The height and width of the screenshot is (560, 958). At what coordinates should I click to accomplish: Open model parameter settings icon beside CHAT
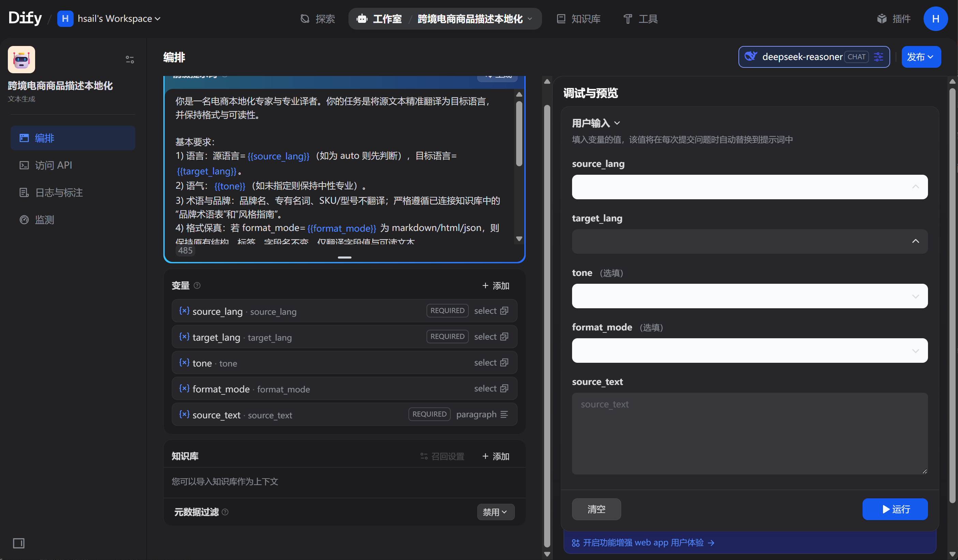pyautogui.click(x=878, y=57)
